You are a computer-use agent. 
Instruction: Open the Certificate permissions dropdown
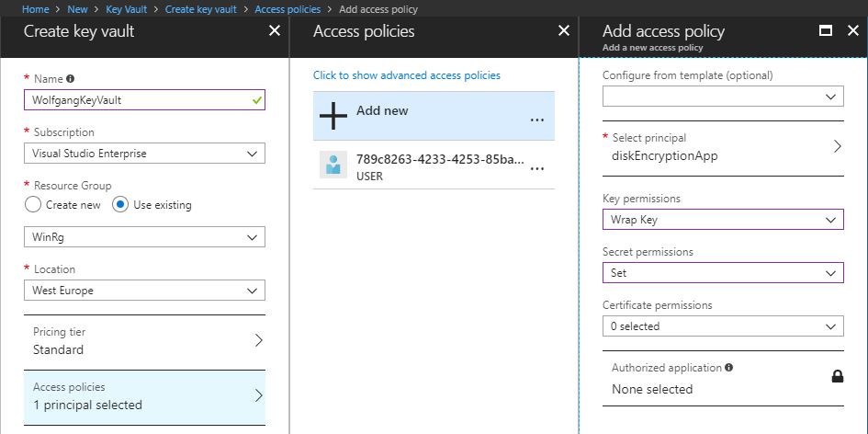click(723, 325)
